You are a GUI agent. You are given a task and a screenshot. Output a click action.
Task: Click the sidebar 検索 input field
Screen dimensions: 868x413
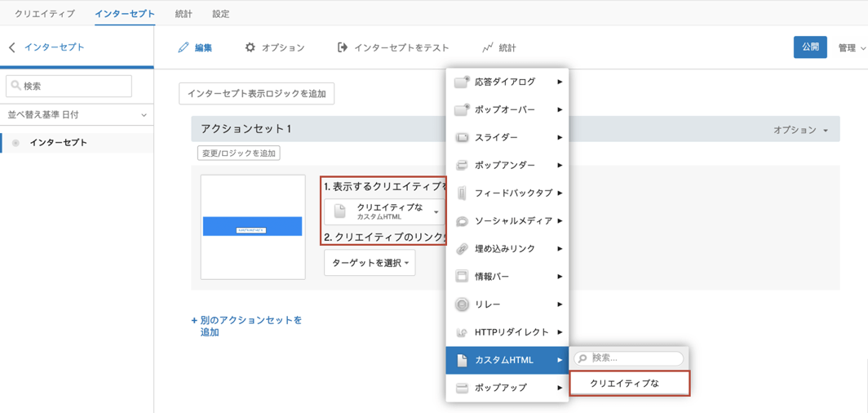69,87
